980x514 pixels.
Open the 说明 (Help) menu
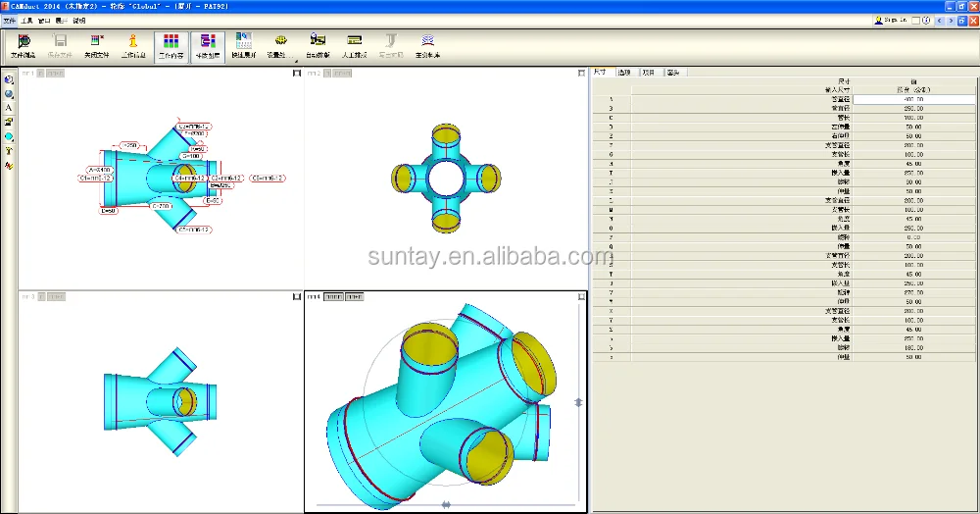(78, 21)
